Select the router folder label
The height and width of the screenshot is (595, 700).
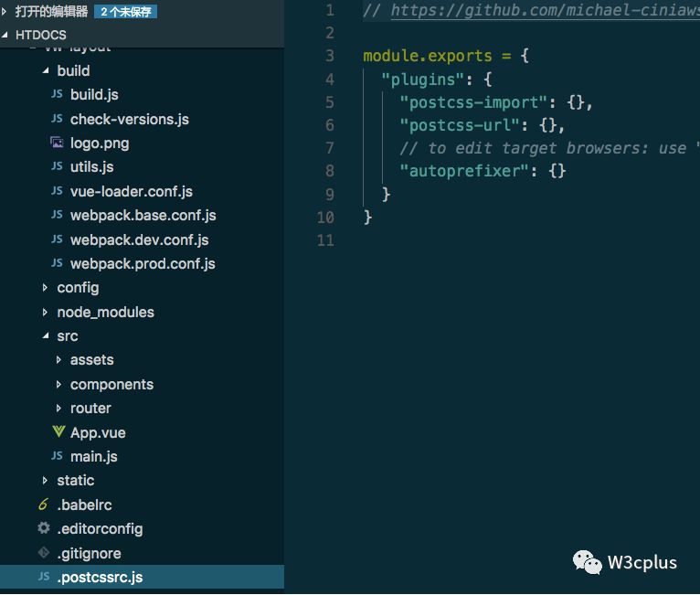(90, 408)
